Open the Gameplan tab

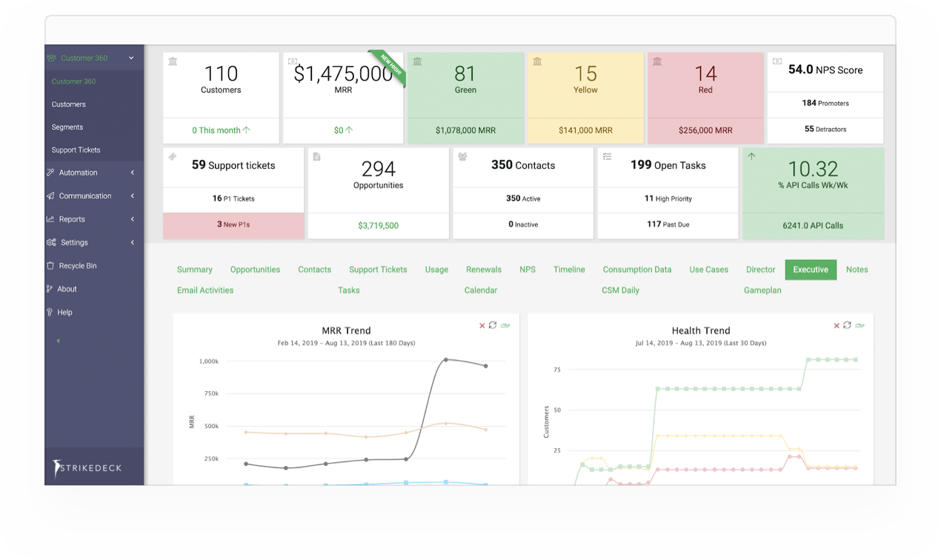pyautogui.click(x=762, y=290)
